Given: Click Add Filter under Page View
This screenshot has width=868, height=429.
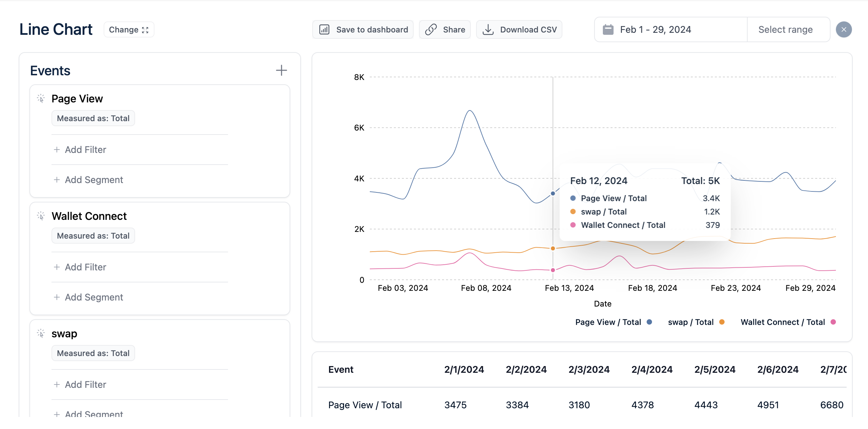Looking at the screenshot, I should coord(80,150).
